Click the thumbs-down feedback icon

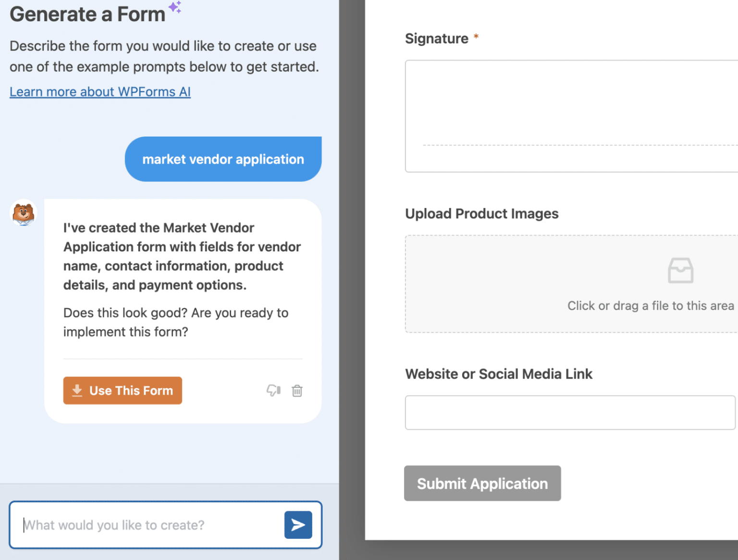click(x=273, y=391)
